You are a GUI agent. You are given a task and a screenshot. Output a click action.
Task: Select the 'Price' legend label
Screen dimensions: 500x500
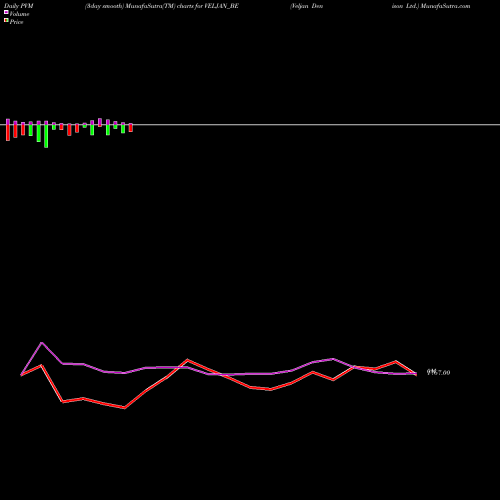tap(16, 22)
